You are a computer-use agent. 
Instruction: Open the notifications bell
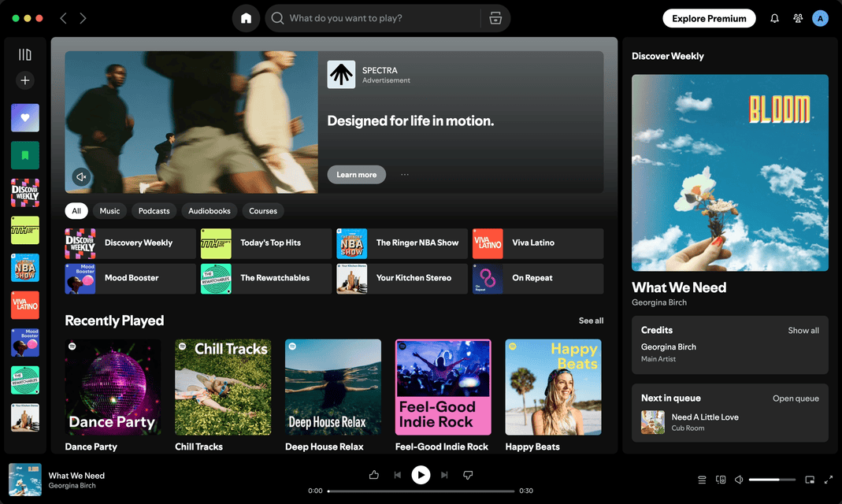(x=774, y=18)
